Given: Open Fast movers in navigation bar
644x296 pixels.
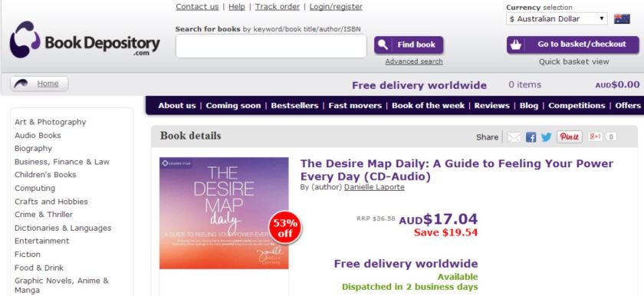Looking at the screenshot, I should tap(355, 106).
